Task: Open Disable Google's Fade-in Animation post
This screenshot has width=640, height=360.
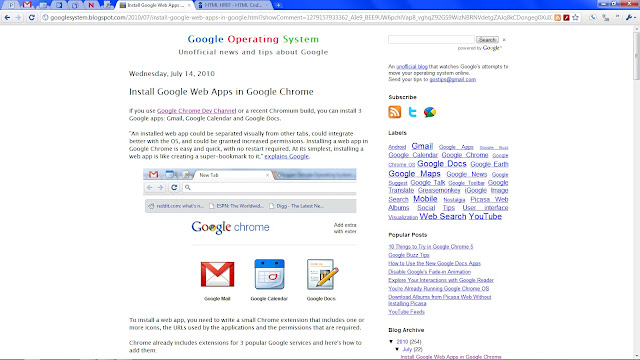Action: point(429,272)
